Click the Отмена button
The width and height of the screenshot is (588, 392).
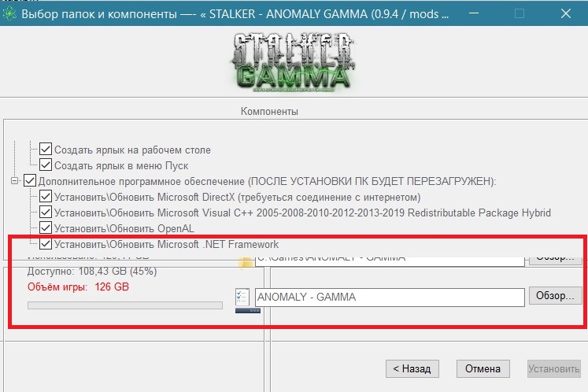(x=483, y=368)
